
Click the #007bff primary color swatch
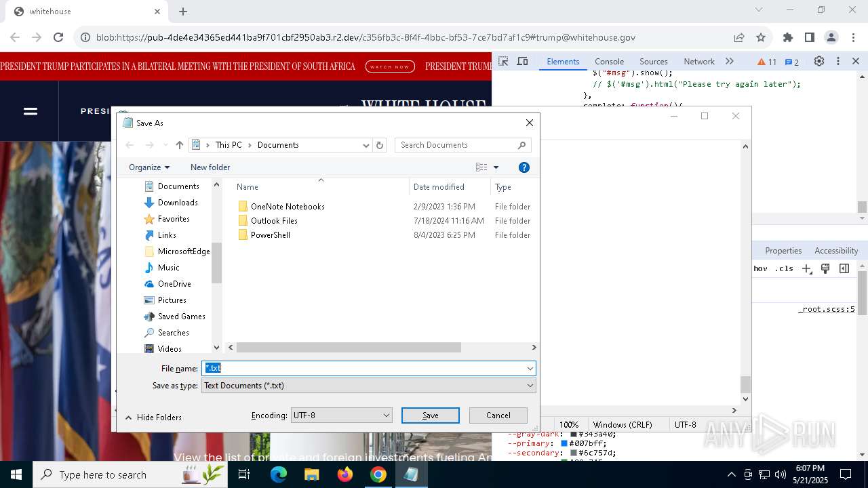pyautogui.click(x=564, y=443)
